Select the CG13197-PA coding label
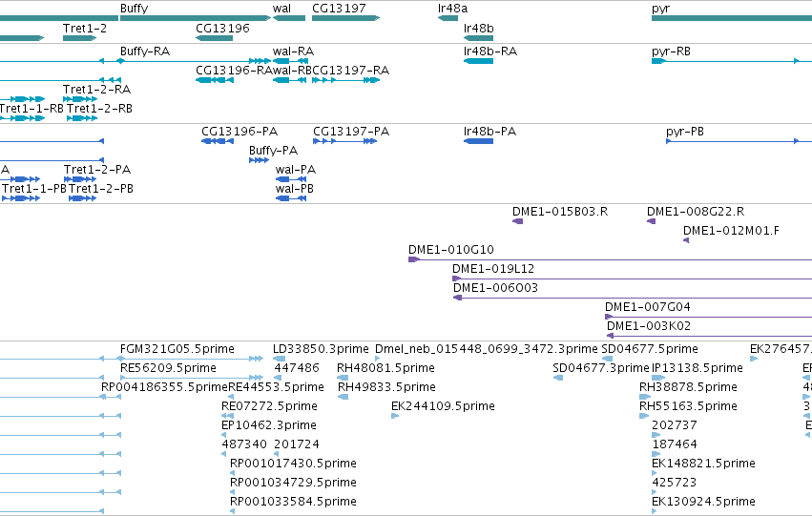812x516 pixels. point(351,132)
